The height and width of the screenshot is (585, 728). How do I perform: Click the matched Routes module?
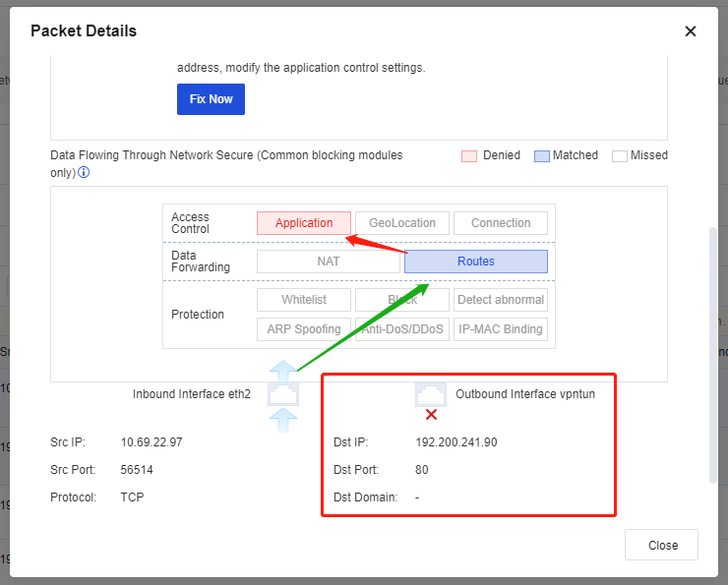476,262
